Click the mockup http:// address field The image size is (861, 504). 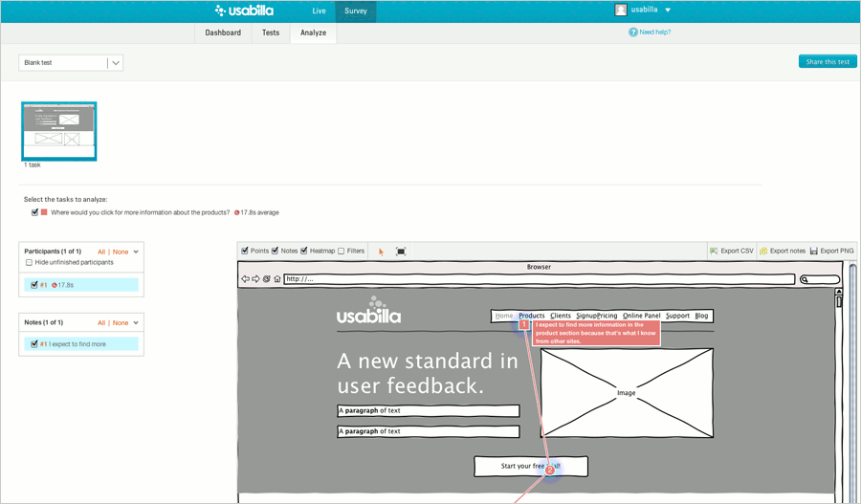click(x=540, y=279)
